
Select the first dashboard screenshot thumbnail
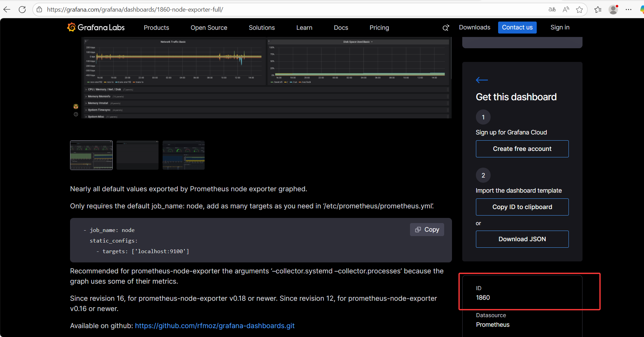[91, 155]
